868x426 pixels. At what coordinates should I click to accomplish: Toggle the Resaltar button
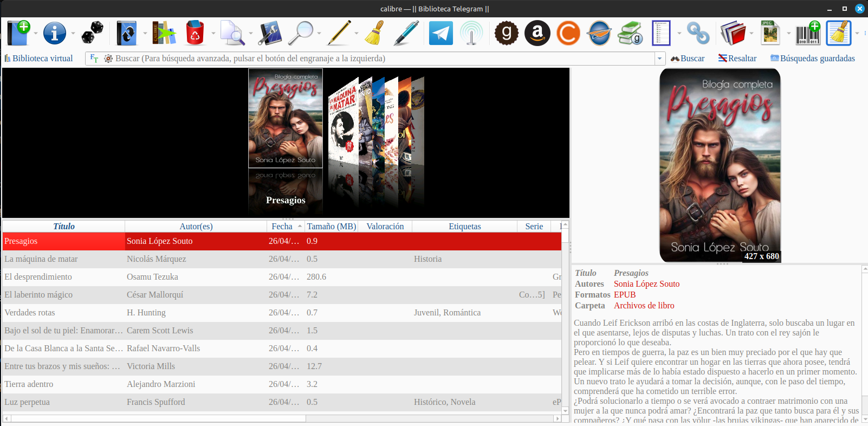(x=737, y=58)
